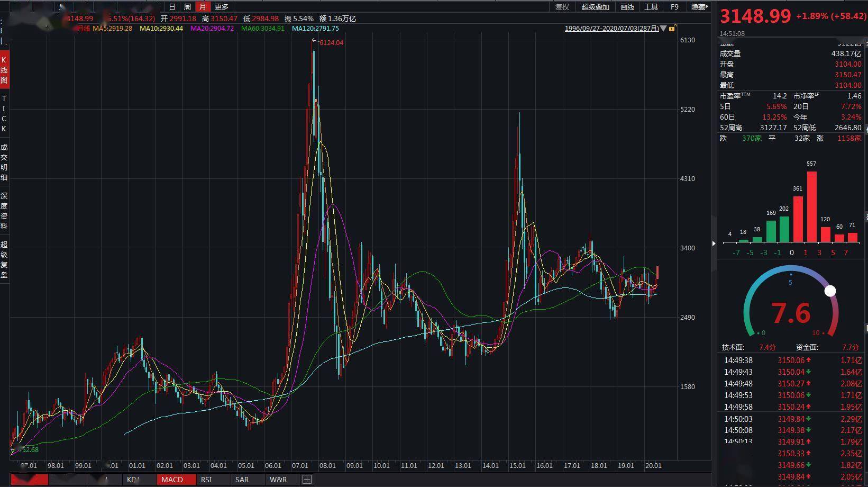868x487 pixels.
Task: Click the 14:49:38 trade tick row
Action: pyautogui.click(x=792, y=360)
